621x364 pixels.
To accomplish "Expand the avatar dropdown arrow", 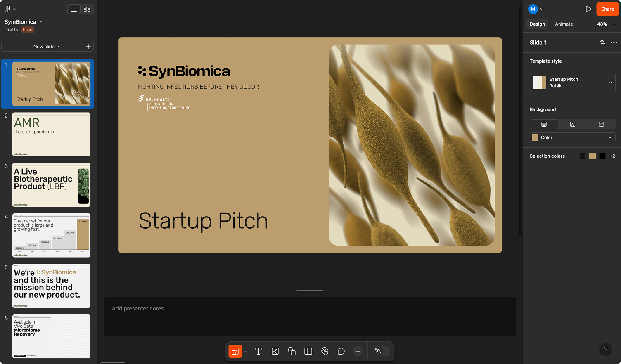I will tap(542, 9).
